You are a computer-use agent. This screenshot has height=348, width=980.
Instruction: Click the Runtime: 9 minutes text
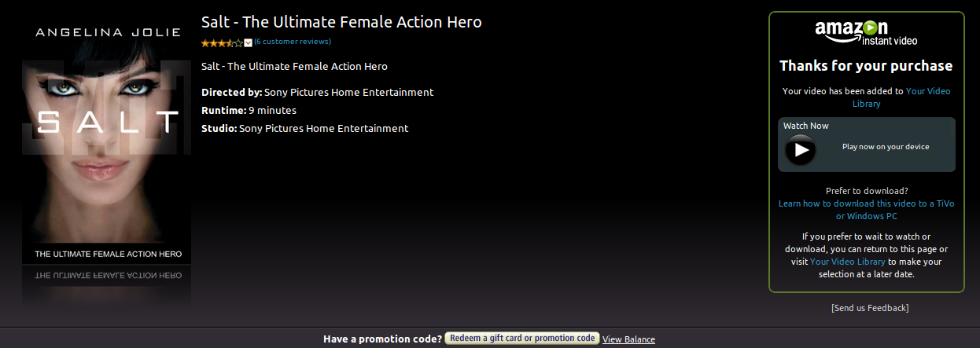249,110
